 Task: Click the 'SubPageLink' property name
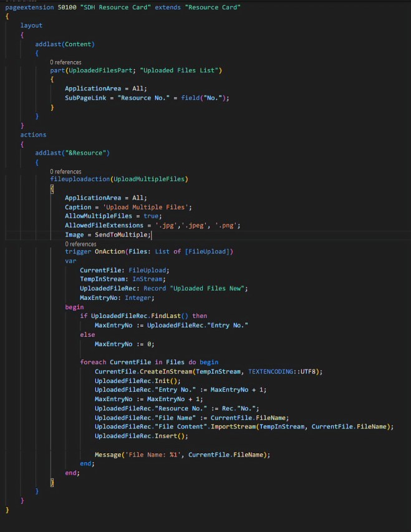tap(85, 98)
